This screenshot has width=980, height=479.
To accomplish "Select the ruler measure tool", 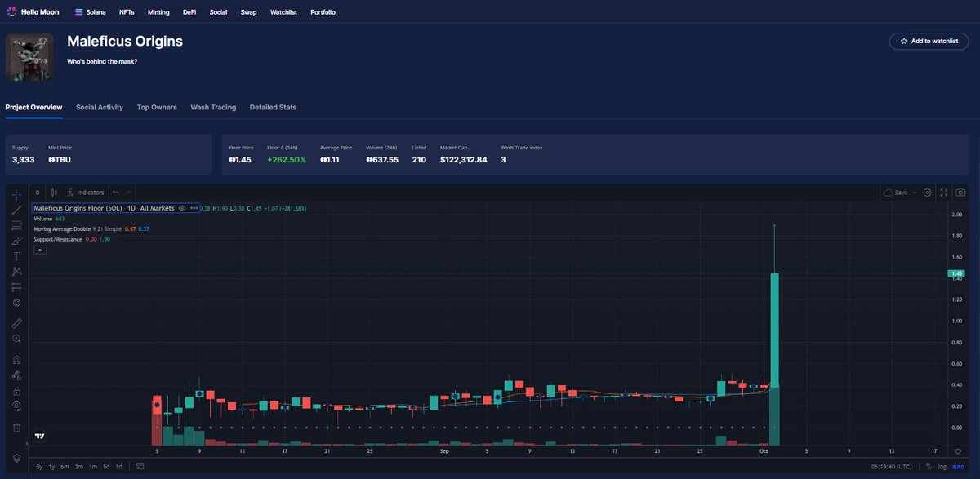I will click(16, 323).
